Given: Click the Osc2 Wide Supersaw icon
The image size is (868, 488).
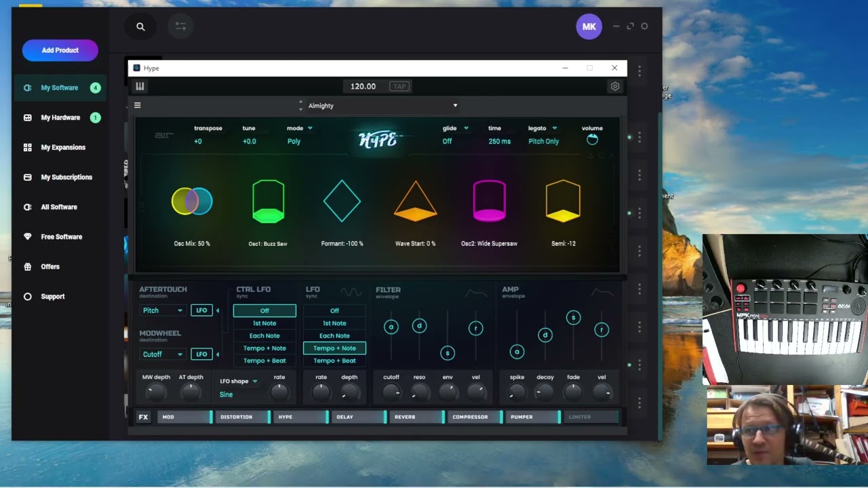Looking at the screenshot, I should [489, 201].
